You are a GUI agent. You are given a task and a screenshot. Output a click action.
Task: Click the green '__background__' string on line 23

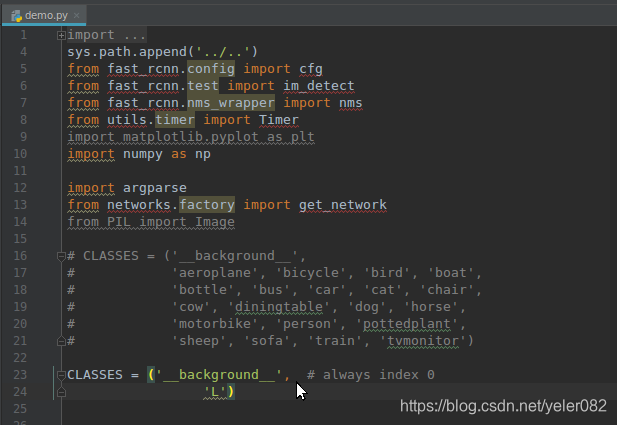[x=219, y=375]
